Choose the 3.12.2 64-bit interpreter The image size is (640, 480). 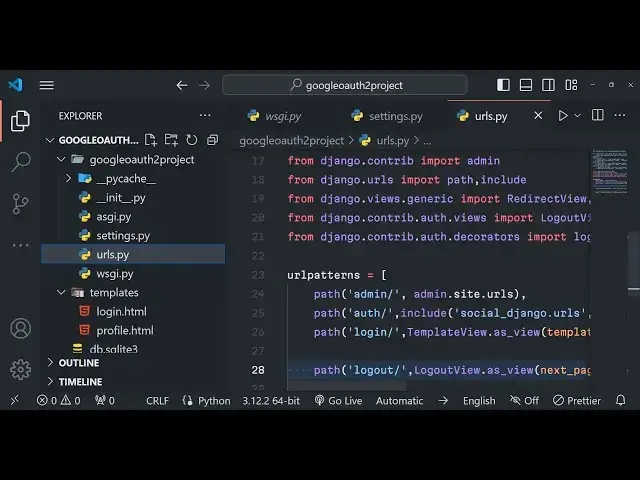[271, 401]
